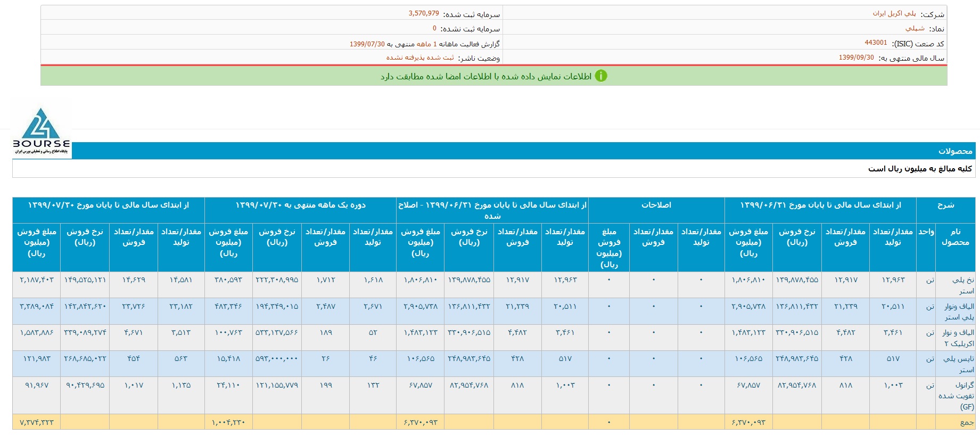
Task: Click the جمع total row label
Action: (x=967, y=422)
